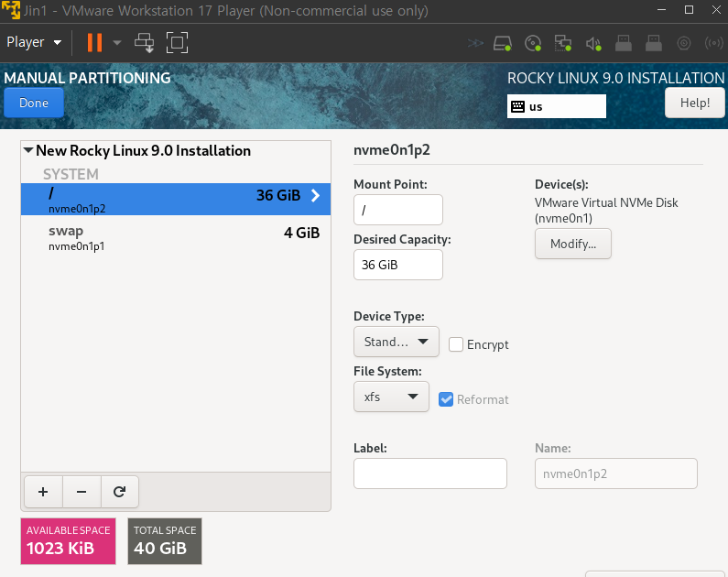Click the network adapter device icon
This screenshot has height=577, width=728.
point(563,44)
